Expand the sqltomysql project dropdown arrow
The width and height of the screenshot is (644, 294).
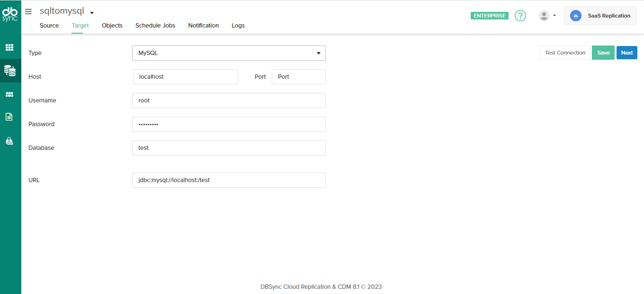tap(92, 13)
